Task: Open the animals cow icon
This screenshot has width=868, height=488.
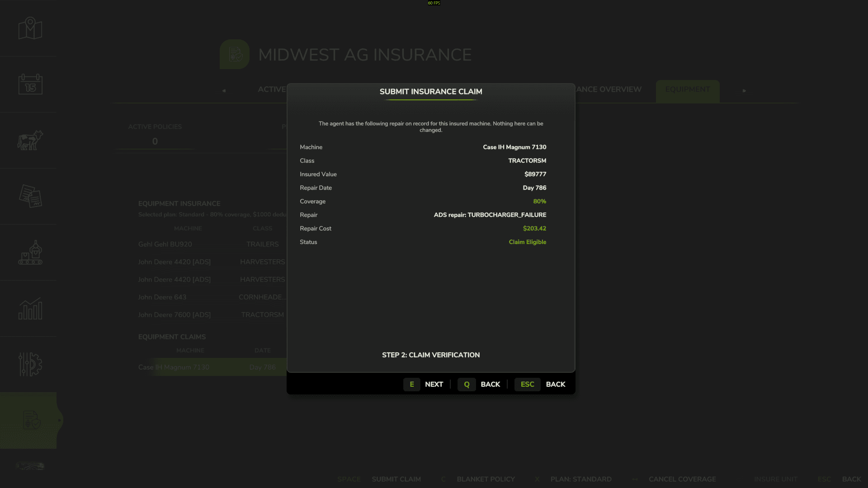Action: point(30,140)
